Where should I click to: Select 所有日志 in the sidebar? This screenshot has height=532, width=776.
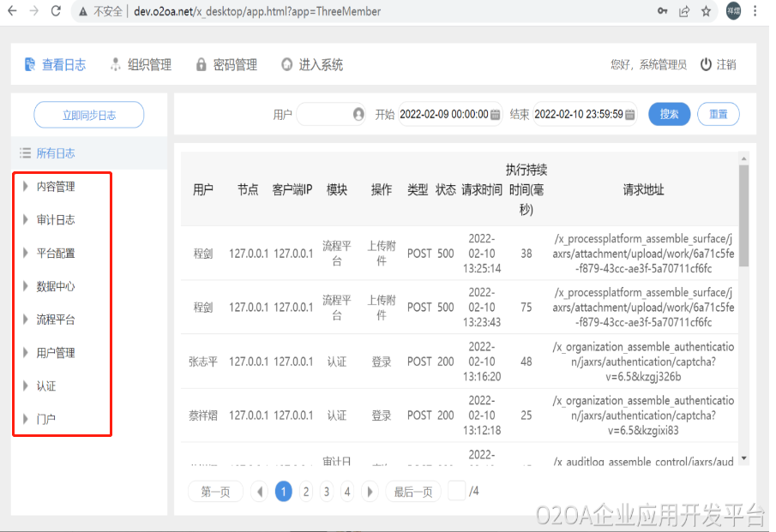[55, 153]
